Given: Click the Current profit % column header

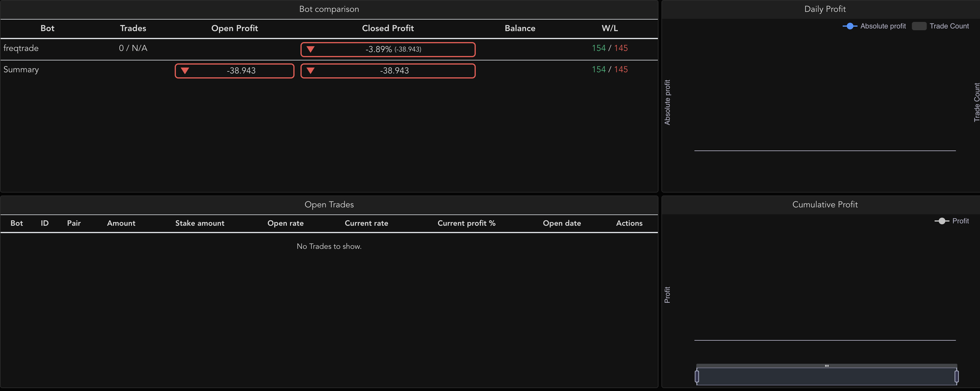Looking at the screenshot, I should [x=467, y=223].
